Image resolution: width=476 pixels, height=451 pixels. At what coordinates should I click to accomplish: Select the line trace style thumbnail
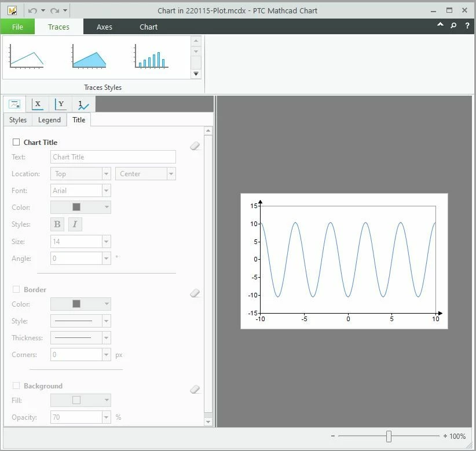tap(27, 56)
